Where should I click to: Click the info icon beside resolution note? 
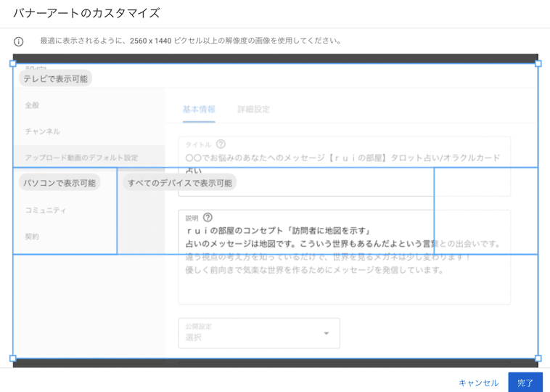[x=19, y=42]
